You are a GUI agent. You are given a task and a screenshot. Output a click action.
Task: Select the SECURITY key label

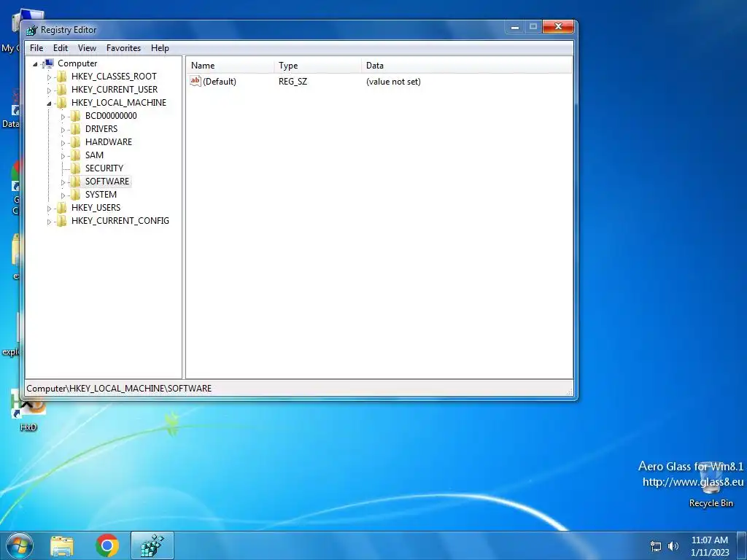[x=104, y=168]
